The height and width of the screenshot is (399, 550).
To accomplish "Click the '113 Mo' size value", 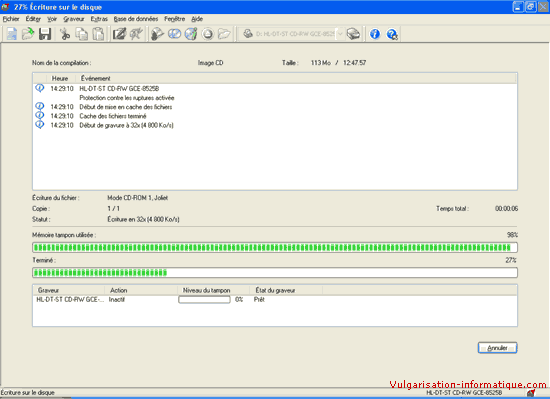I will click(x=321, y=63).
